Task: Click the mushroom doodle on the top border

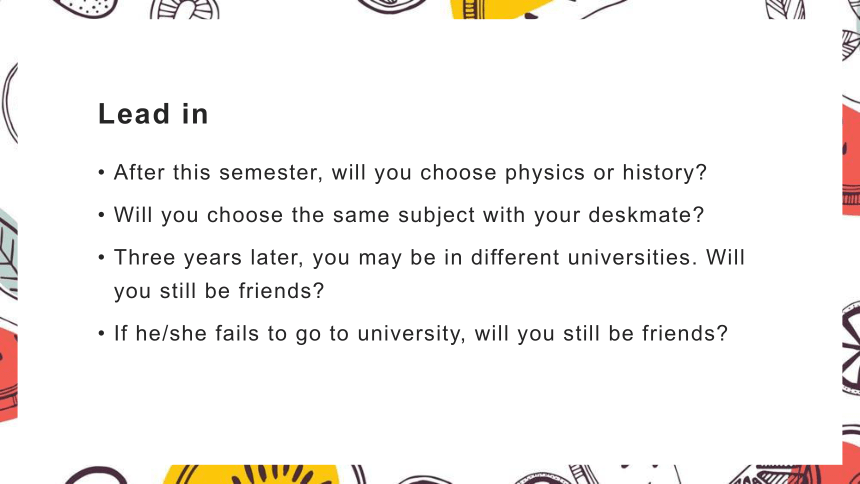Action: coord(184,9)
